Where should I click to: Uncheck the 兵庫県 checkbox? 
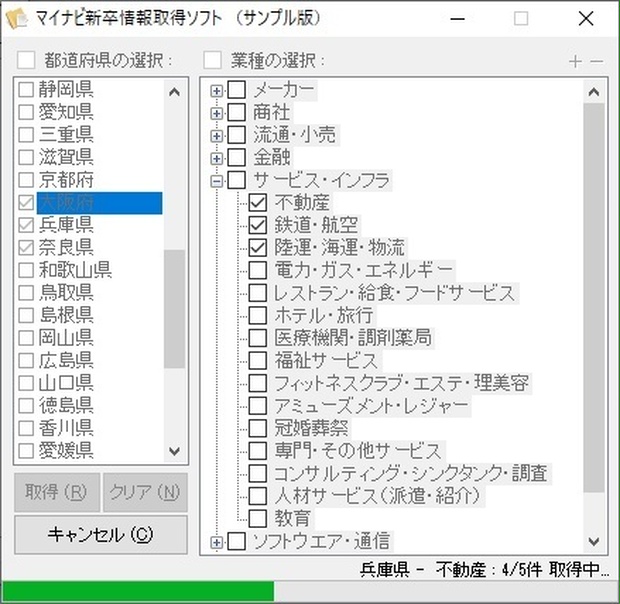point(26,225)
